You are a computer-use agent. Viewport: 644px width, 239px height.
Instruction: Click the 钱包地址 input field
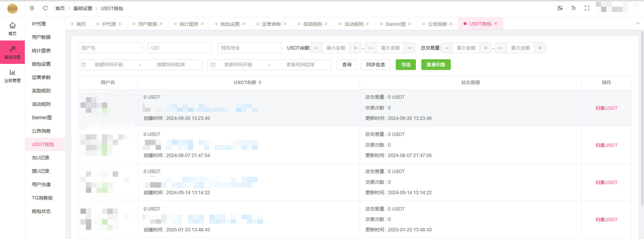[x=249, y=48]
